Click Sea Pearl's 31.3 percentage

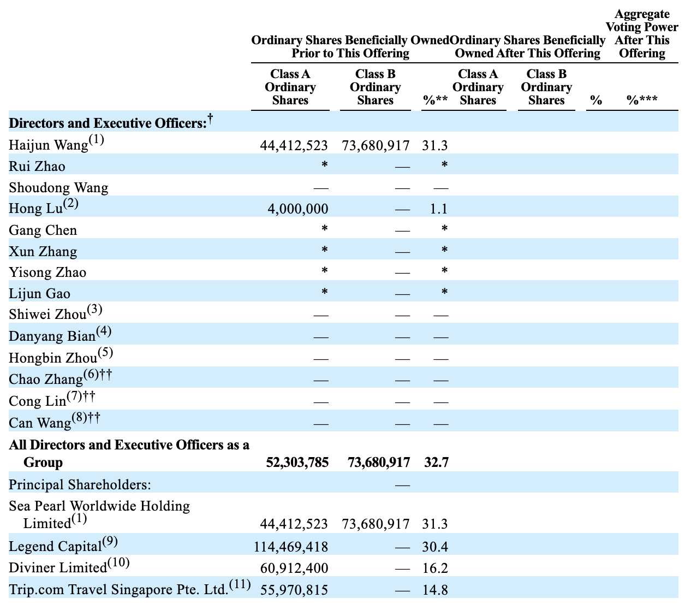[x=435, y=524]
